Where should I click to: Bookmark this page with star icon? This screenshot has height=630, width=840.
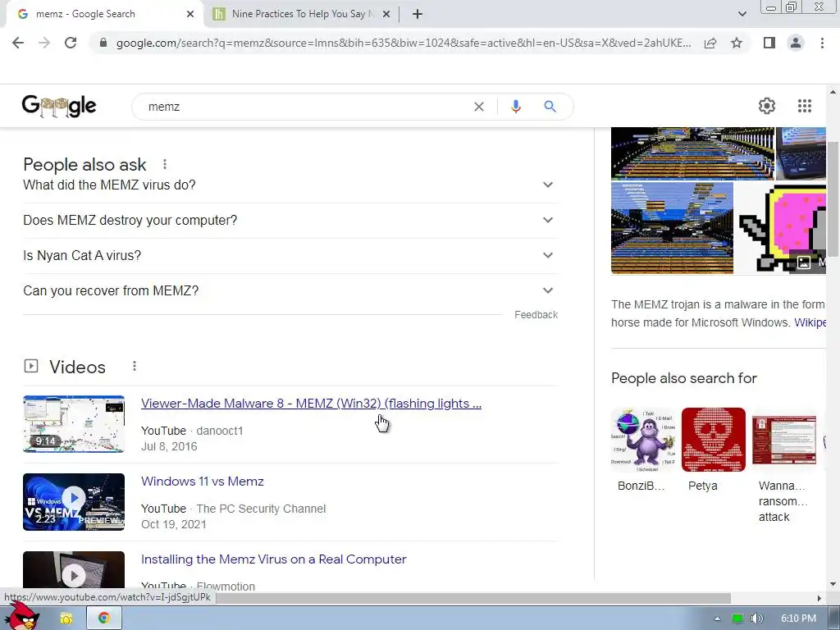pyautogui.click(x=737, y=43)
